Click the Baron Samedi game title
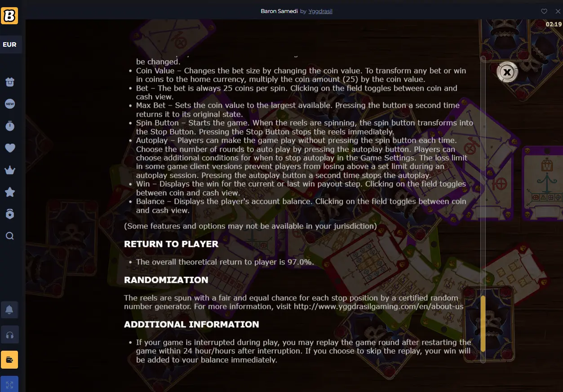This screenshot has width=563, height=392. click(x=279, y=11)
